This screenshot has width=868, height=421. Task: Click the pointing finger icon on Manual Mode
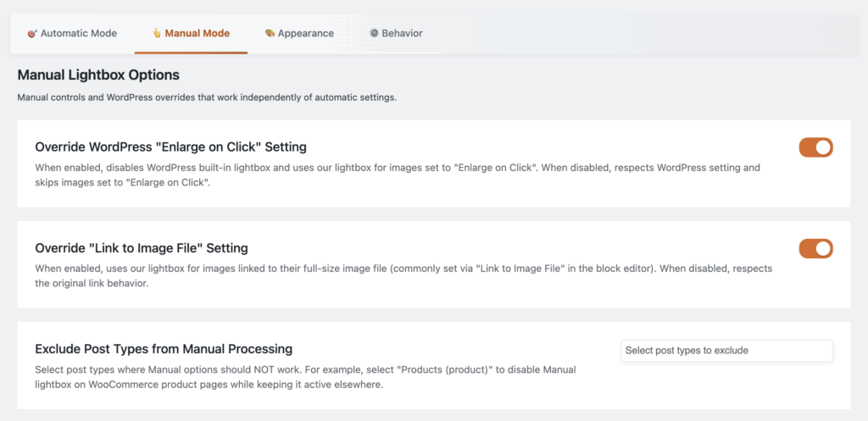(156, 34)
